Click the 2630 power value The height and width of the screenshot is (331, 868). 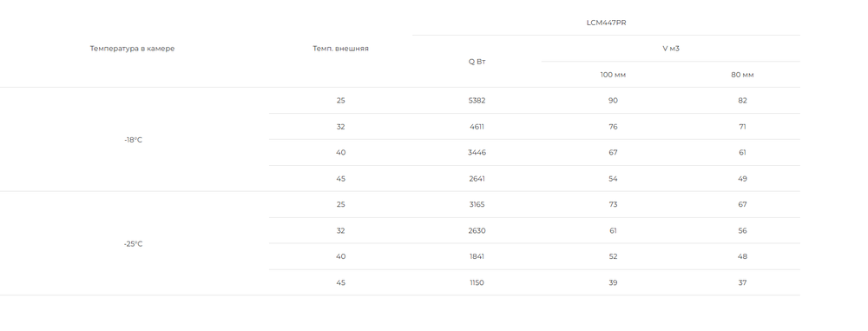[477, 230]
